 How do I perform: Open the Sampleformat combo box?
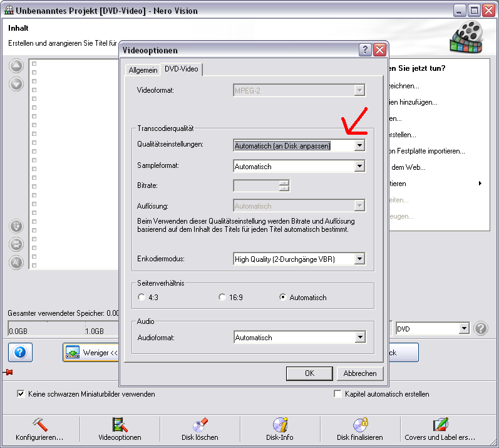point(359,167)
